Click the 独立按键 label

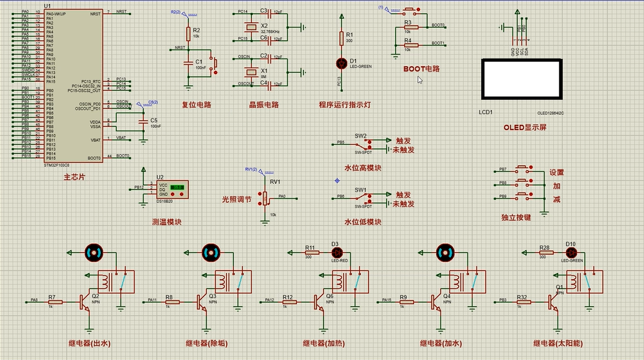point(516,217)
